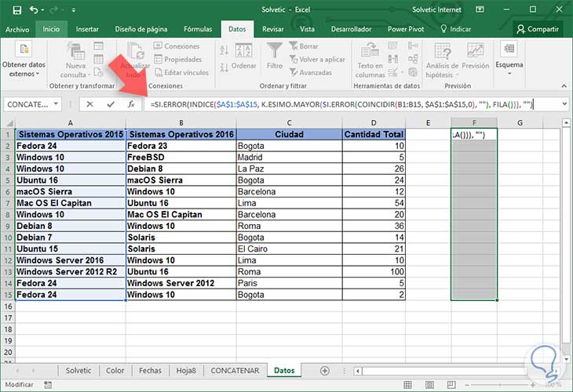Image resolution: width=573 pixels, height=392 pixels.
Task: Cancel formula entry with the X
Action: tap(89, 104)
